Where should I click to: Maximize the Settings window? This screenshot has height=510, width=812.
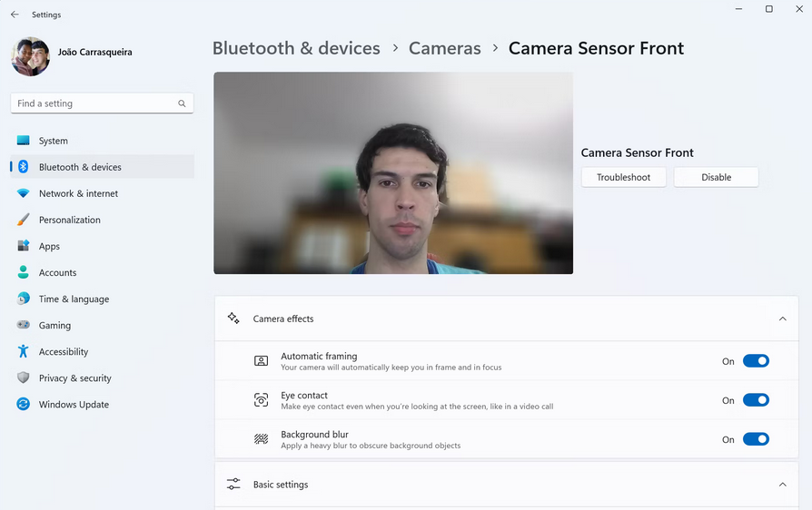click(x=769, y=9)
